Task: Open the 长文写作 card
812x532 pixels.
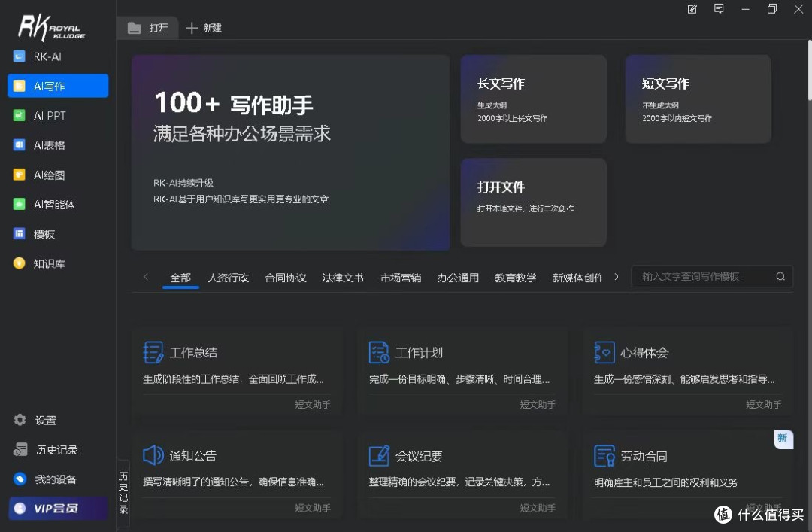Action: (533, 99)
